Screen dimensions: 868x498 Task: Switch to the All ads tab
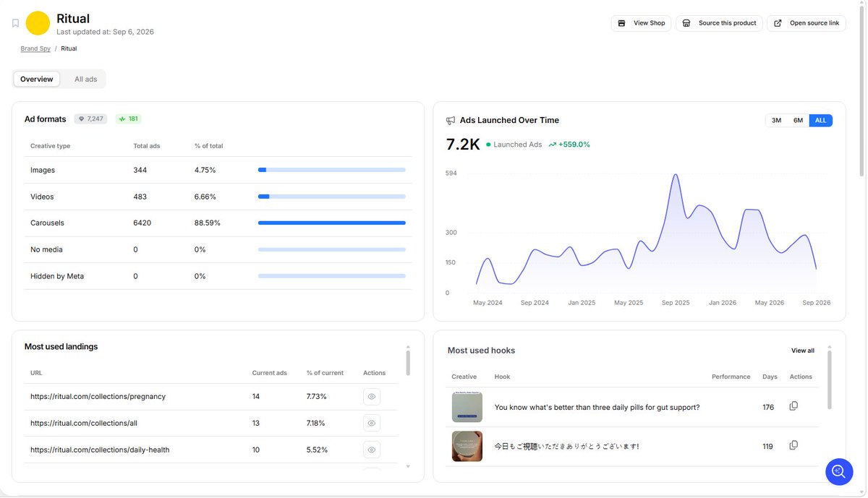point(85,79)
